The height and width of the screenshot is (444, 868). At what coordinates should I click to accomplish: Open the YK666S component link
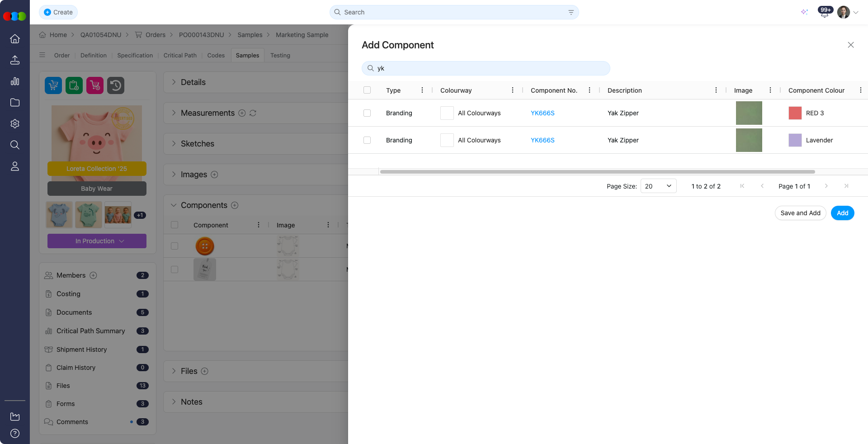pyautogui.click(x=542, y=113)
